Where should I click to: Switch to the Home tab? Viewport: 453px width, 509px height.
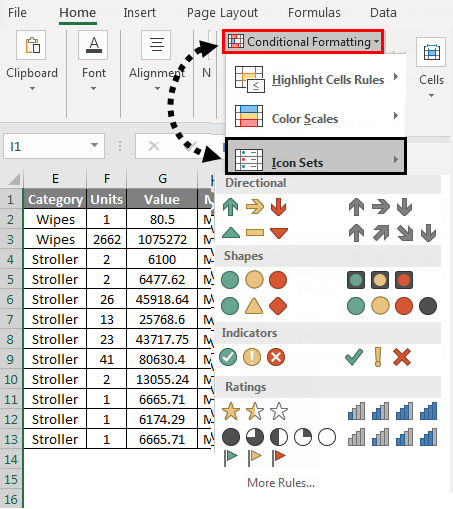[78, 13]
